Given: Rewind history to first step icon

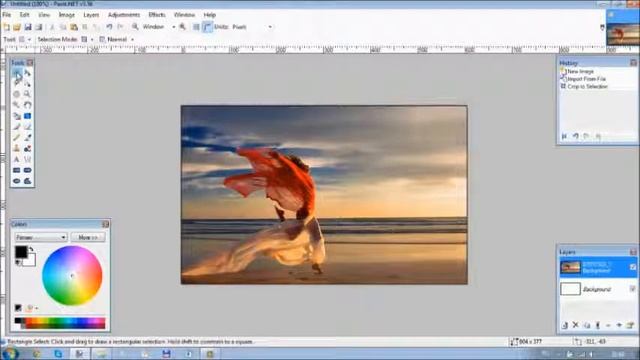Looking at the screenshot, I should pos(564,136).
